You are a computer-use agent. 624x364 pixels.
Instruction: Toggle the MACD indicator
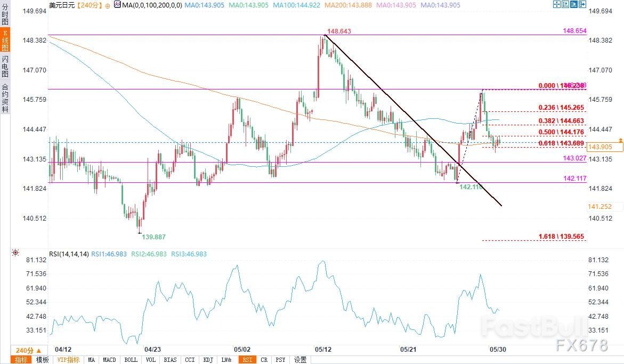tap(110, 360)
